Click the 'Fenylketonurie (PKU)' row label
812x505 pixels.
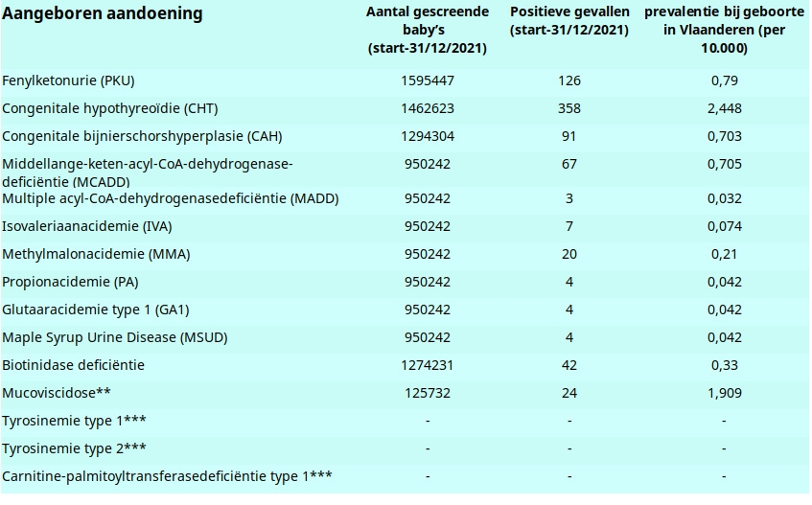click(x=68, y=80)
